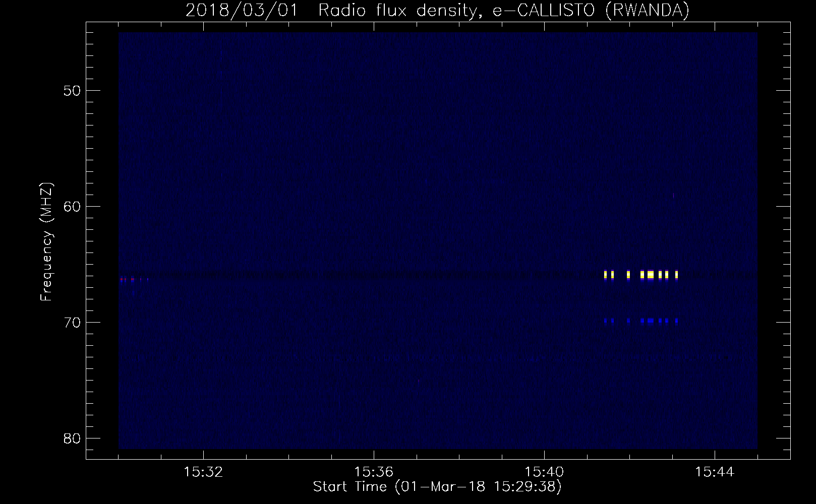
Task: Click the 'Start Time' axis label
Action: [x=437, y=487]
